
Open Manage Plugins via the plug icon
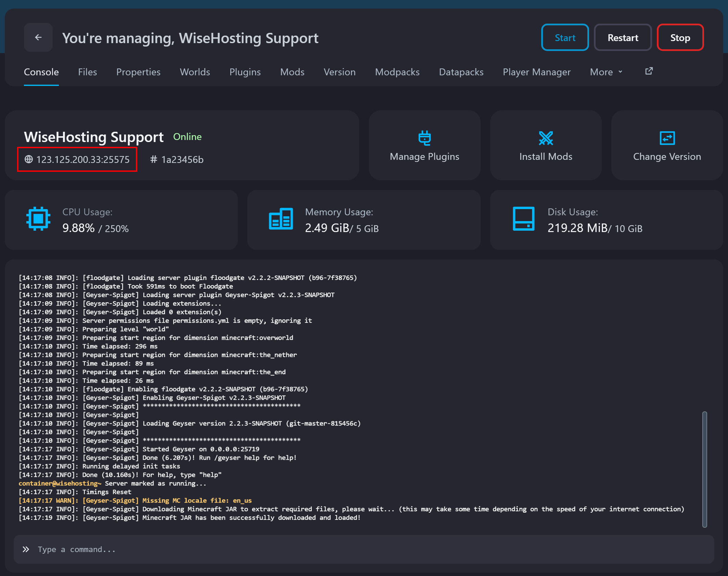click(x=424, y=139)
